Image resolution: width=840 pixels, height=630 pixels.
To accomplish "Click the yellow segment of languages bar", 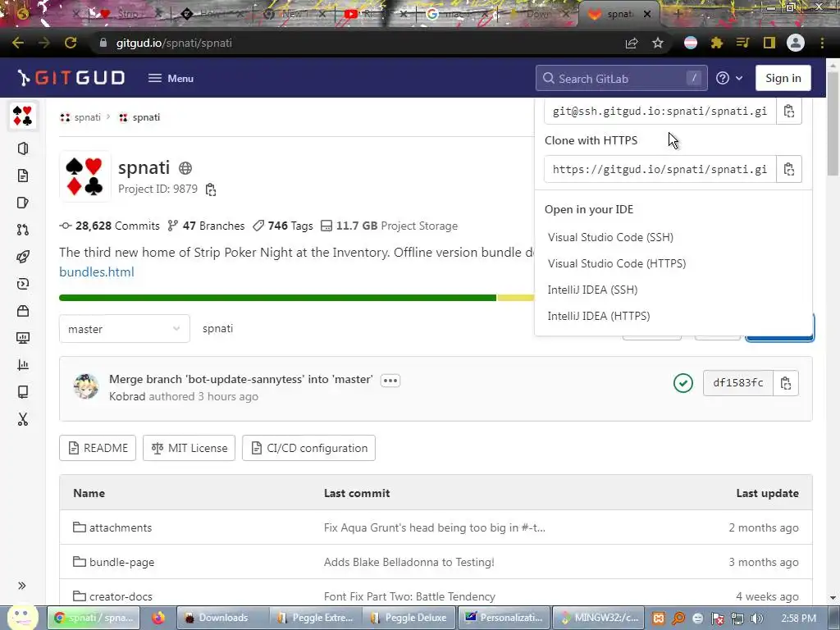I will click(x=515, y=298).
